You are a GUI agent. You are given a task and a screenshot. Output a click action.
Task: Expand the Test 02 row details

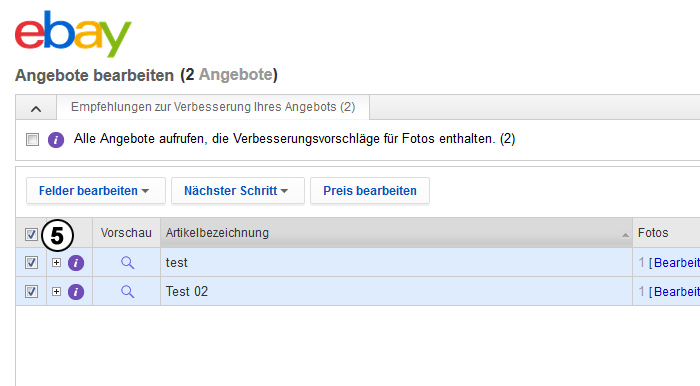(56, 291)
